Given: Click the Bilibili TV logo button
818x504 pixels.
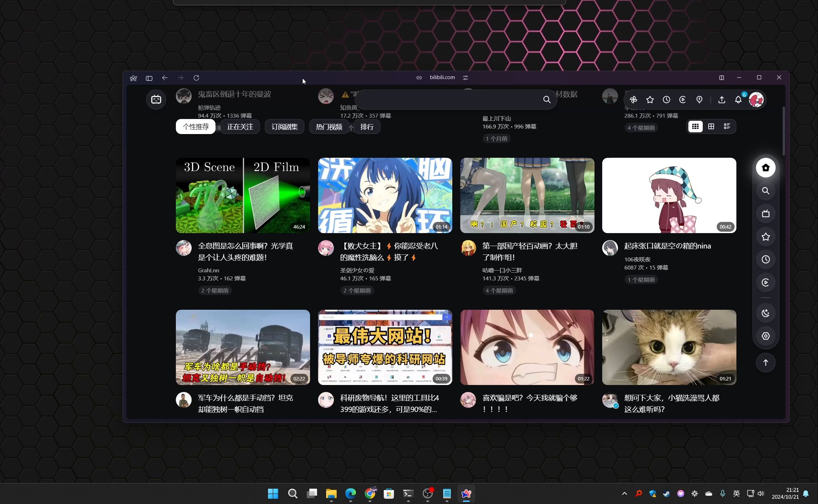Looking at the screenshot, I should pyautogui.click(x=156, y=99).
